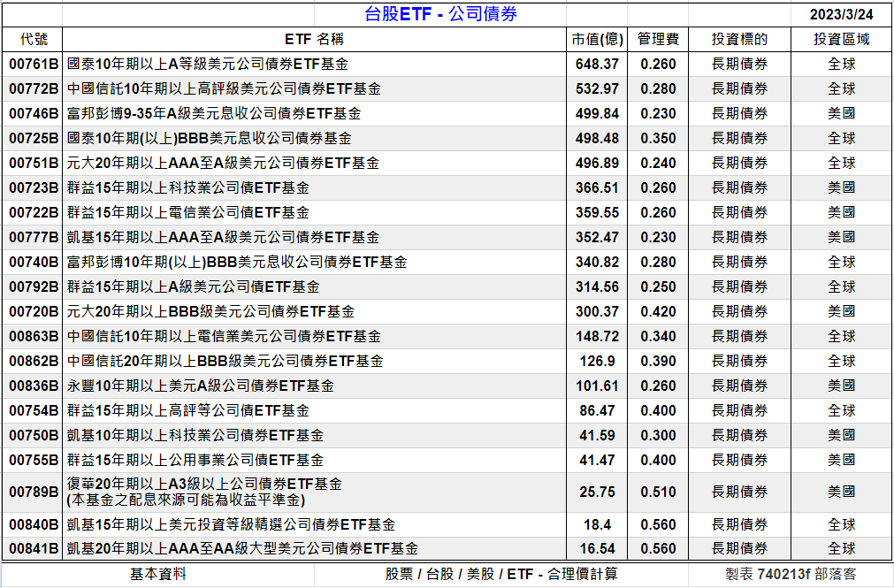Click code cell 00750B
Image resolution: width=894 pixels, height=588 pixels.
tap(34, 436)
